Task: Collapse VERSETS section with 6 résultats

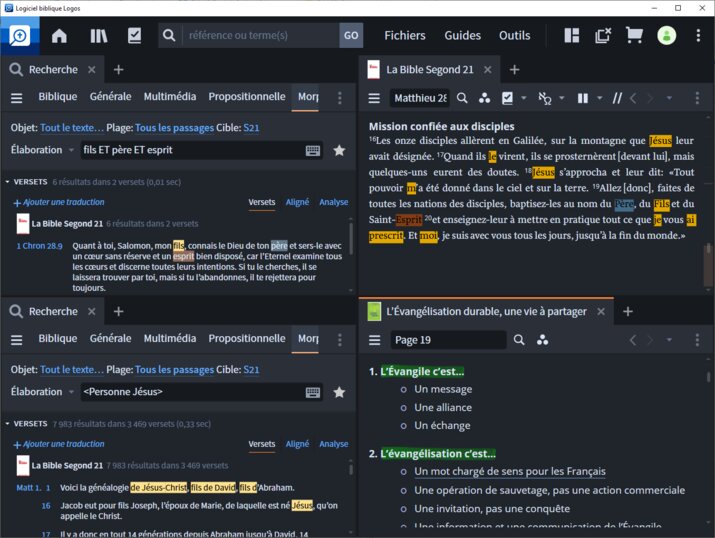Action: 7,182
